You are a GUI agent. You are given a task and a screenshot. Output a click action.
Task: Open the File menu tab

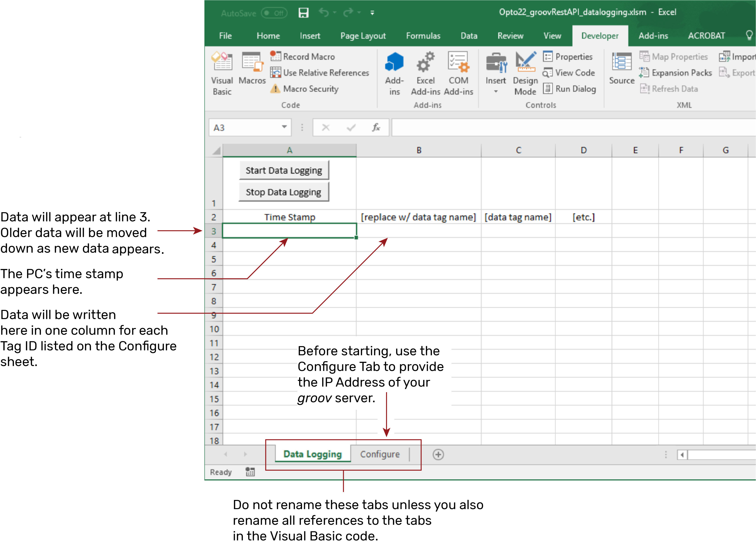(225, 36)
